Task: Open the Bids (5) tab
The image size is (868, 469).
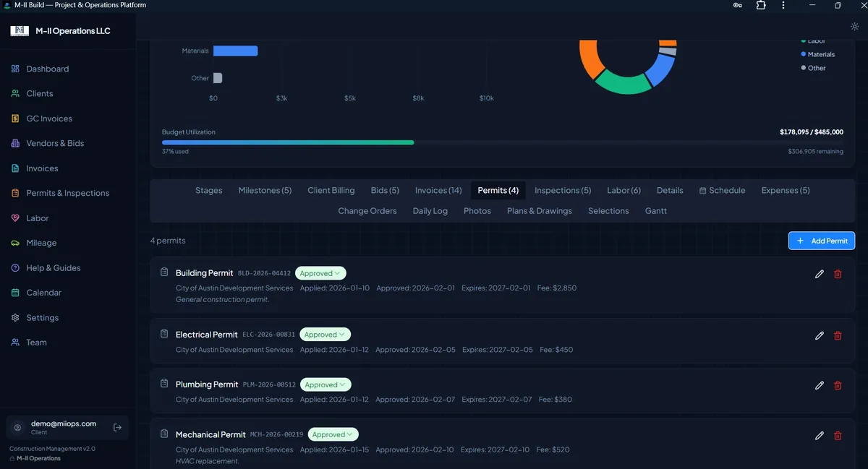Action: click(x=385, y=190)
